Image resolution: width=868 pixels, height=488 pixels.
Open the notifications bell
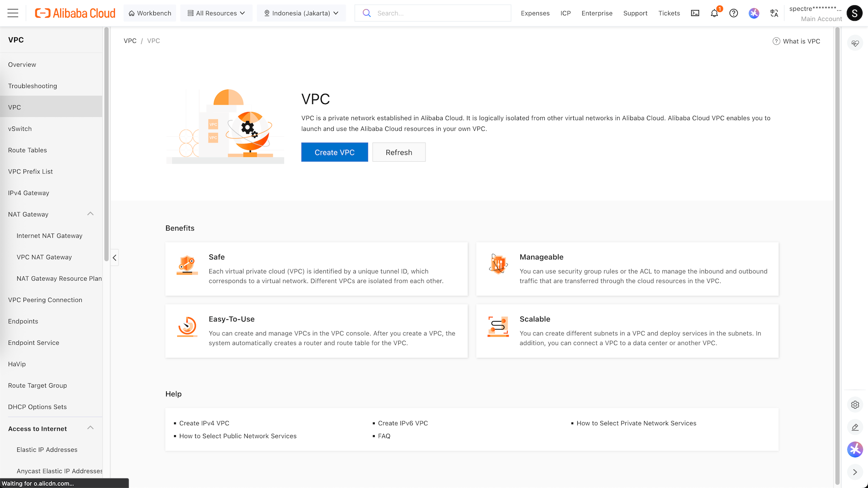click(714, 13)
